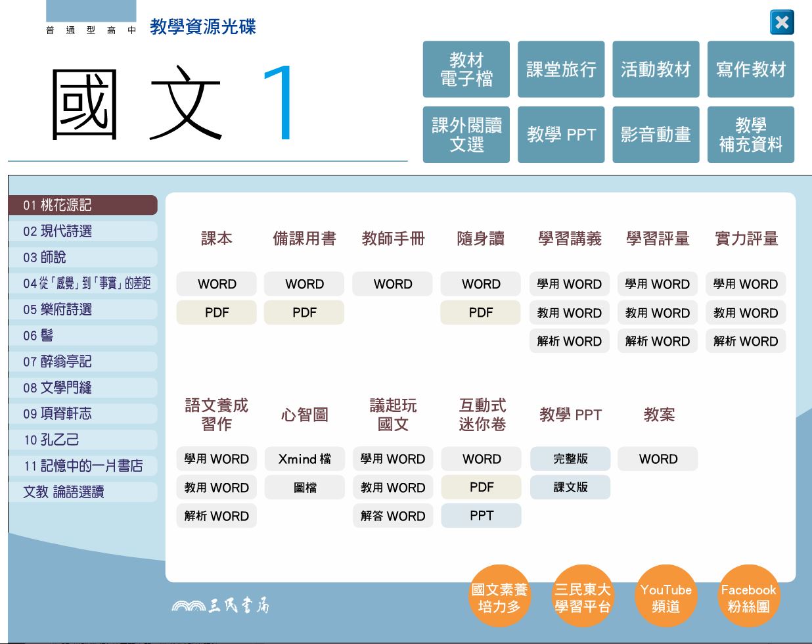Open 議起玩國文 解答 WORD

click(393, 516)
